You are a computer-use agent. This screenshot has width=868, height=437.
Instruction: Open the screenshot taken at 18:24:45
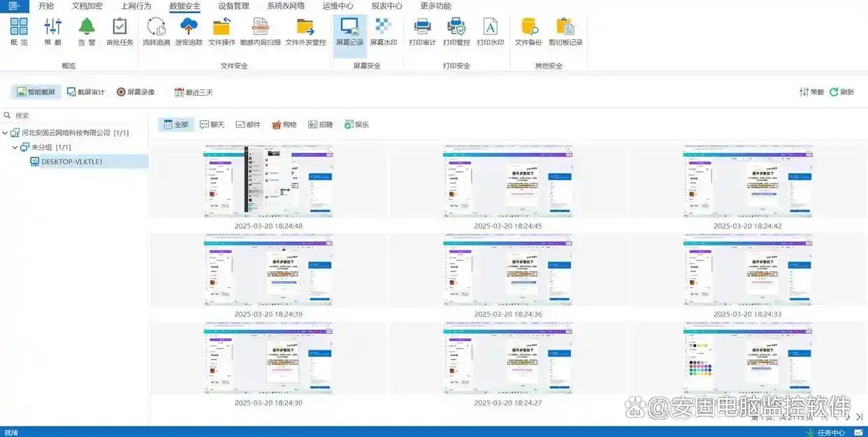click(x=508, y=181)
